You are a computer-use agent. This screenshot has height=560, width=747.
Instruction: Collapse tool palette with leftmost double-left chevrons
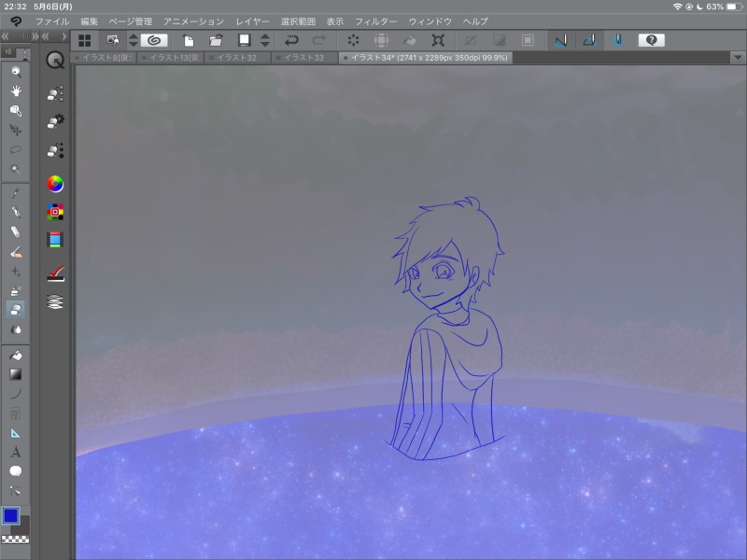pos(5,36)
